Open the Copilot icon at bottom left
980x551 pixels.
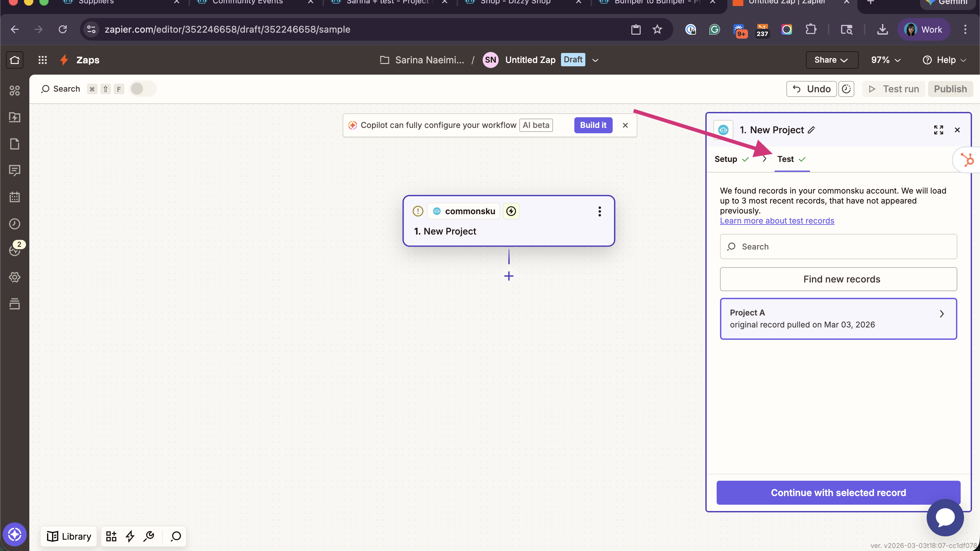14,534
